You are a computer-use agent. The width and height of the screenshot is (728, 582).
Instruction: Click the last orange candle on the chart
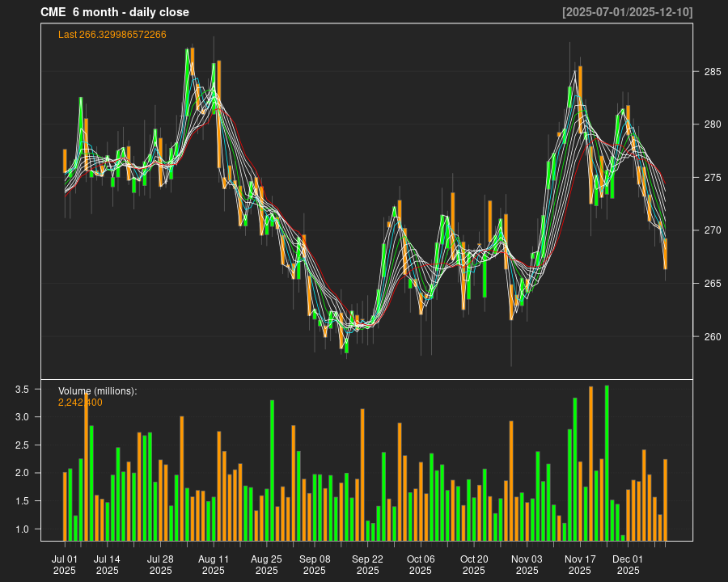[x=665, y=255]
